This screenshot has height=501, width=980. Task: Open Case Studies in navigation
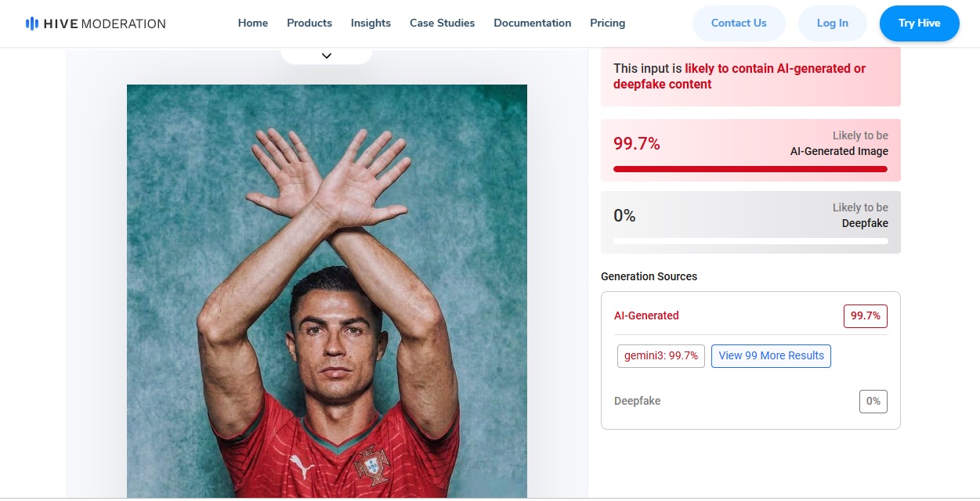(442, 23)
